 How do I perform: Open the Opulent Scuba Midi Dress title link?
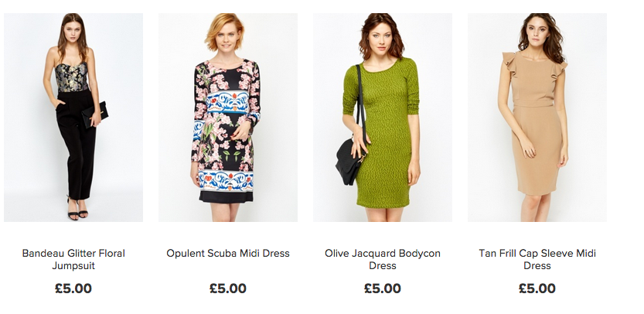tap(228, 253)
